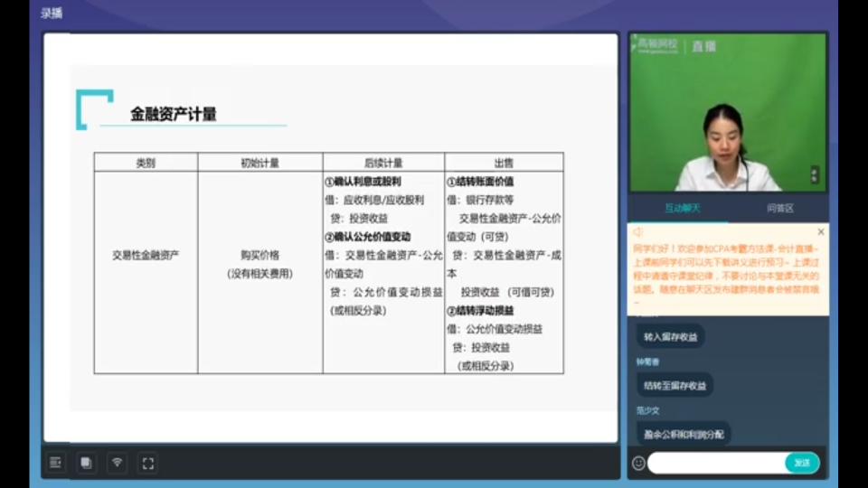Screen dimensions: 868x488
Task: Click the ②结转浮动损益 heading
Action: (480, 310)
